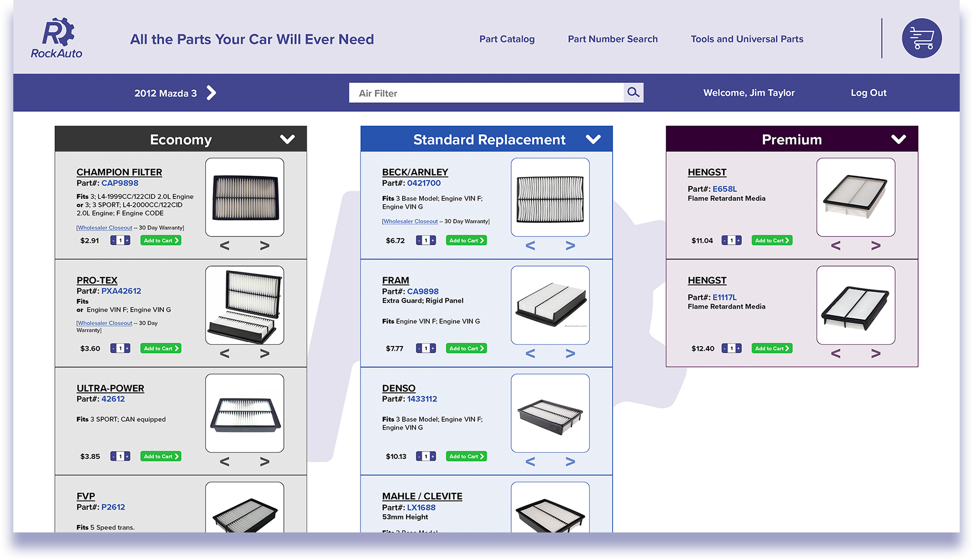Click the Hengst E1117L product thumbnail
This screenshot has height=560, width=973.
[855, 305]
